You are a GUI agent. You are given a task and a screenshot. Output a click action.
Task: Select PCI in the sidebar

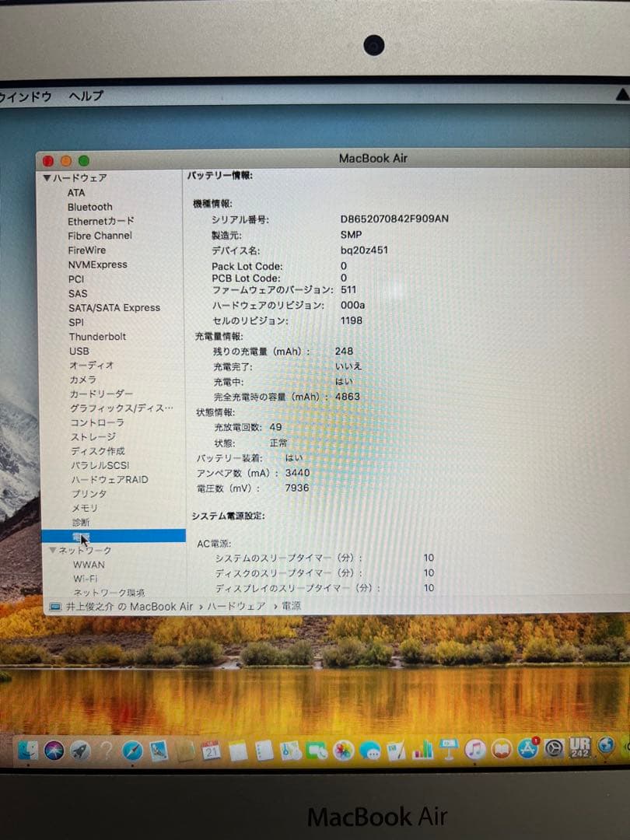point(76,279)
